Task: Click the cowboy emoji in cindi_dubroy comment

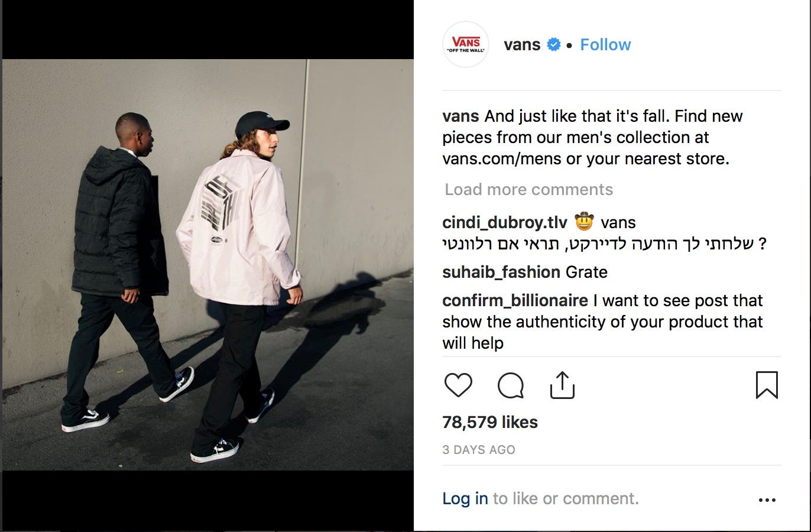Action: [584, 222]
